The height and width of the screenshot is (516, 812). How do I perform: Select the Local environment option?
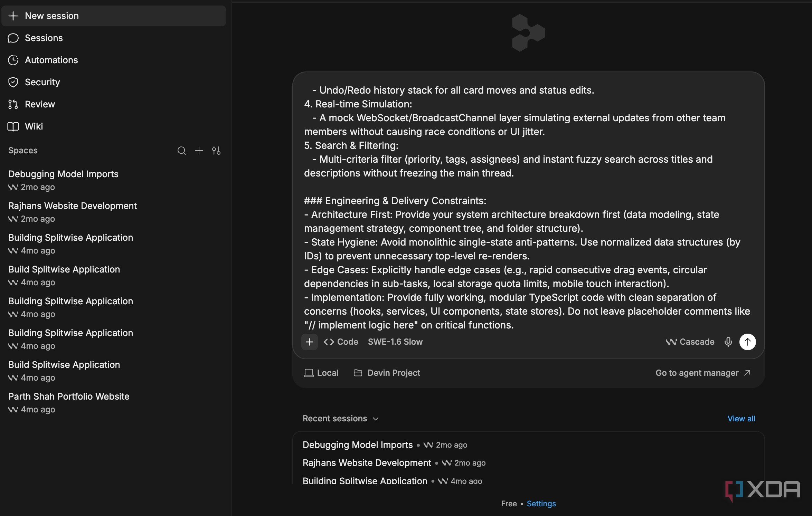[321, 373]
